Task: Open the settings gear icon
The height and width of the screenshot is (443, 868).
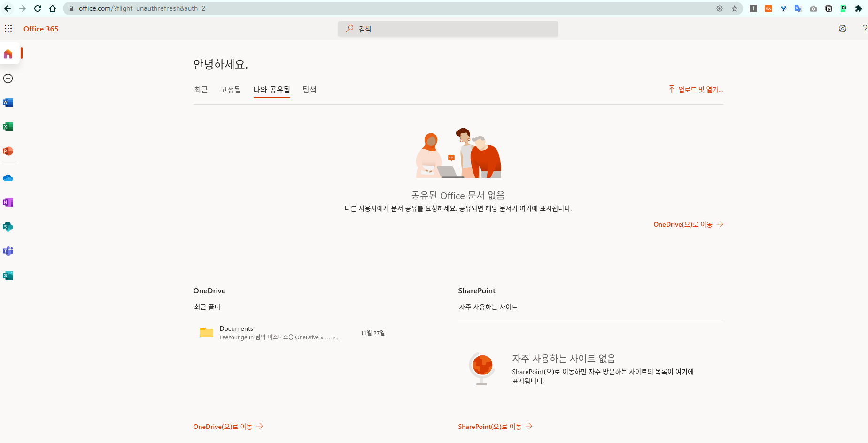Action: [x=843, y=29]
